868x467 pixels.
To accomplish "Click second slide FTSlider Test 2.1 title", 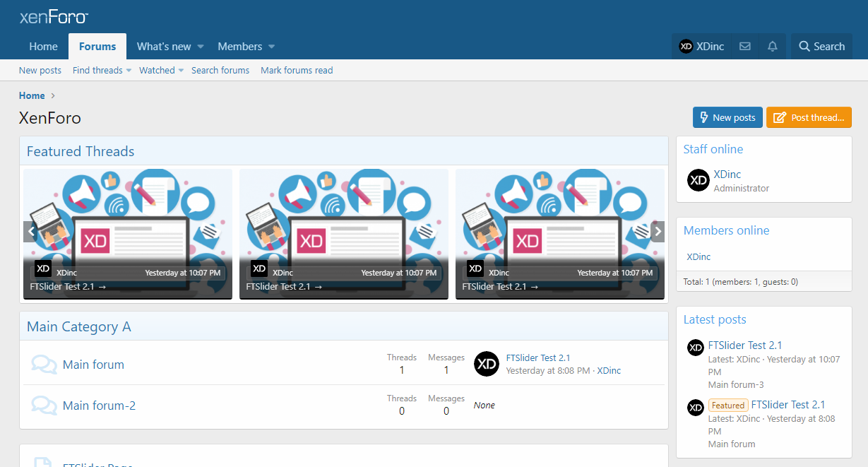I will pos(284,286).
